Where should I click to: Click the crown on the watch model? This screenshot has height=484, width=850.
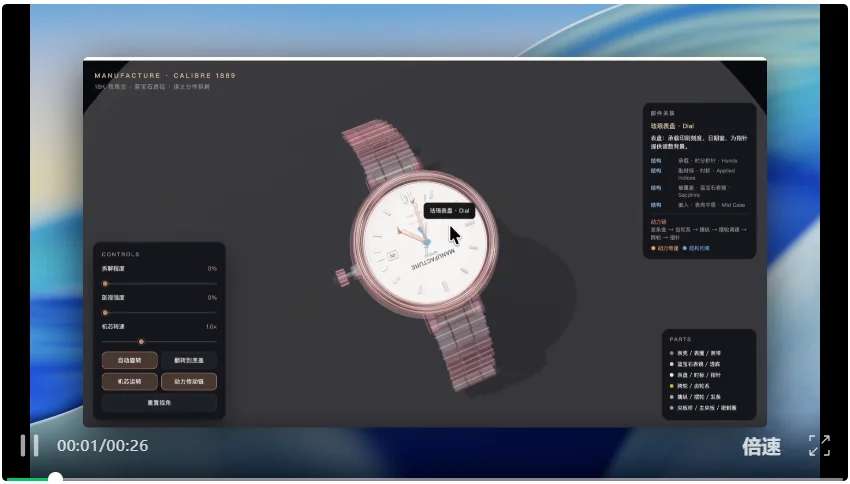343,278
